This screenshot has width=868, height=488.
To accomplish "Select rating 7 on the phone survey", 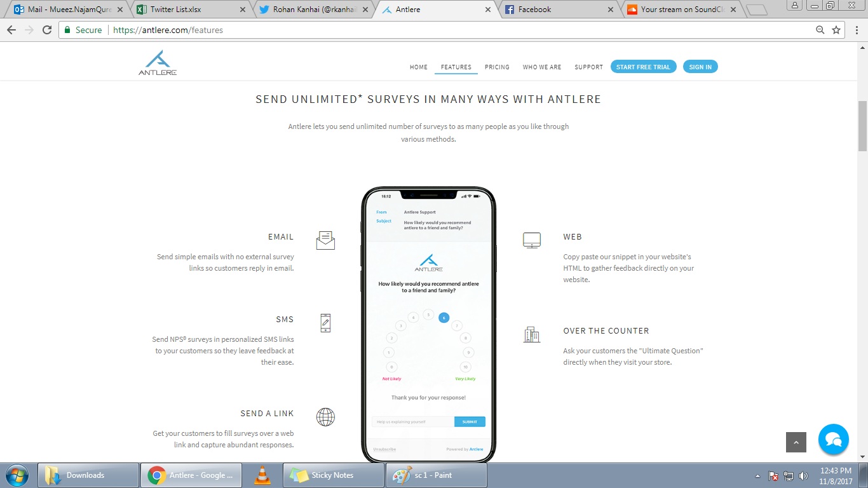I will coord(456,326).
